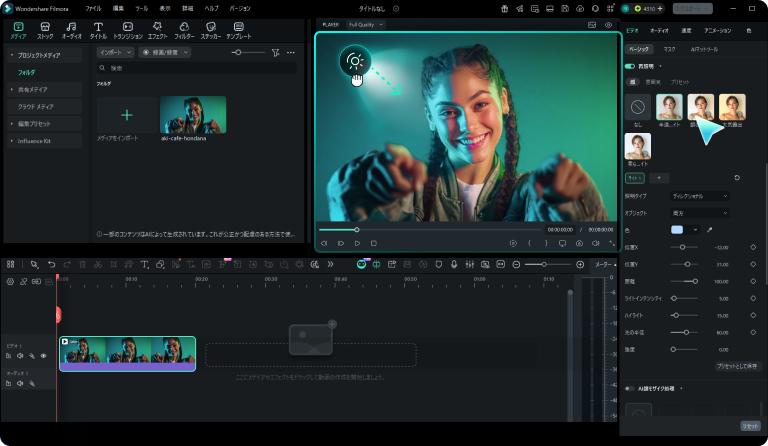768x446 pixels.
Task: Toggle the relighting (再照明) switch off
Action: coord(629,66)
